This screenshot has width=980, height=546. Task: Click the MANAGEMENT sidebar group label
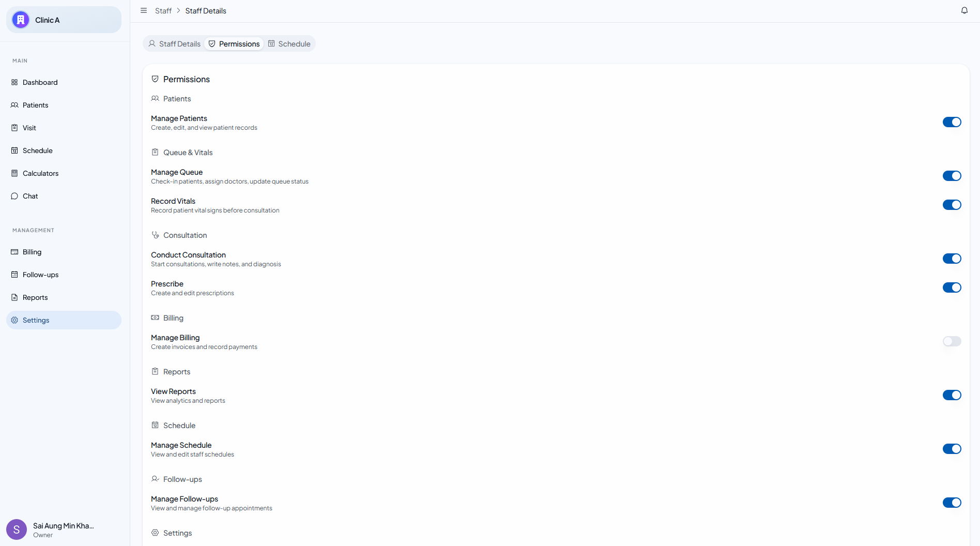point(33,230)
